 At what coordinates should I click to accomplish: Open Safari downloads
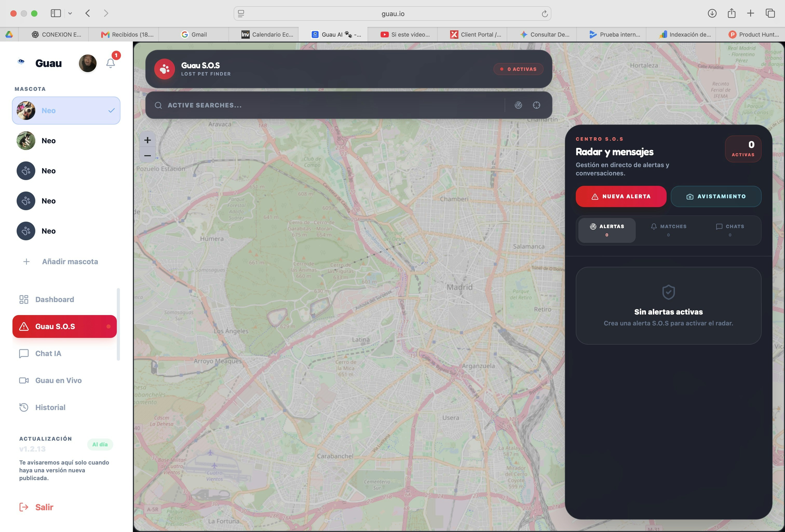712,13
